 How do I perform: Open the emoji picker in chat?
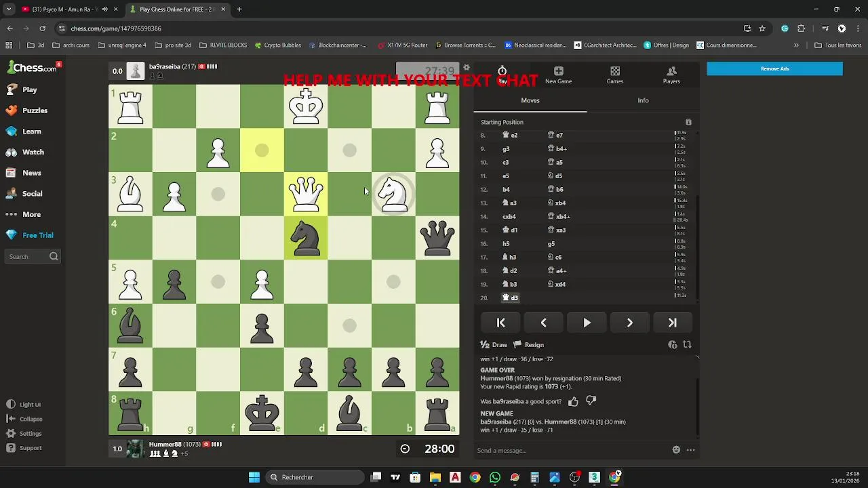click(x=676, y=450)
